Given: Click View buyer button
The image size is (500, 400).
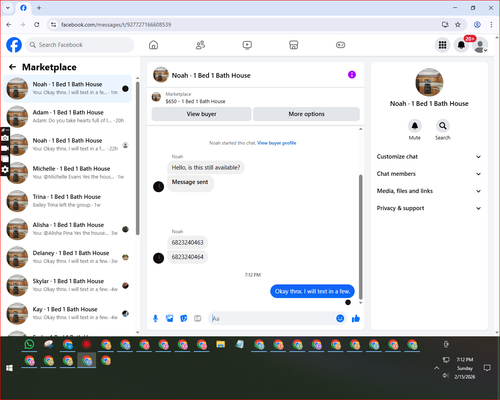Looking at the screenshot, I should tap(201, 114).
